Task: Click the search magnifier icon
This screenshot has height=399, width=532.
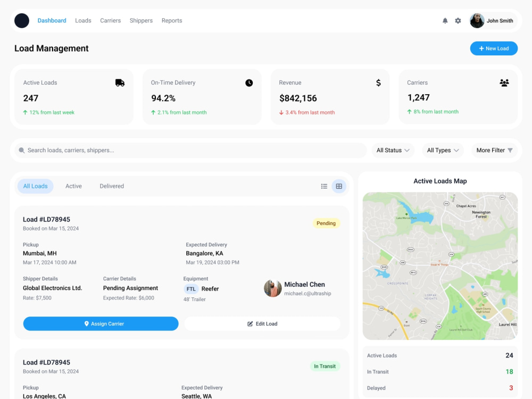Action: (22, 151)
